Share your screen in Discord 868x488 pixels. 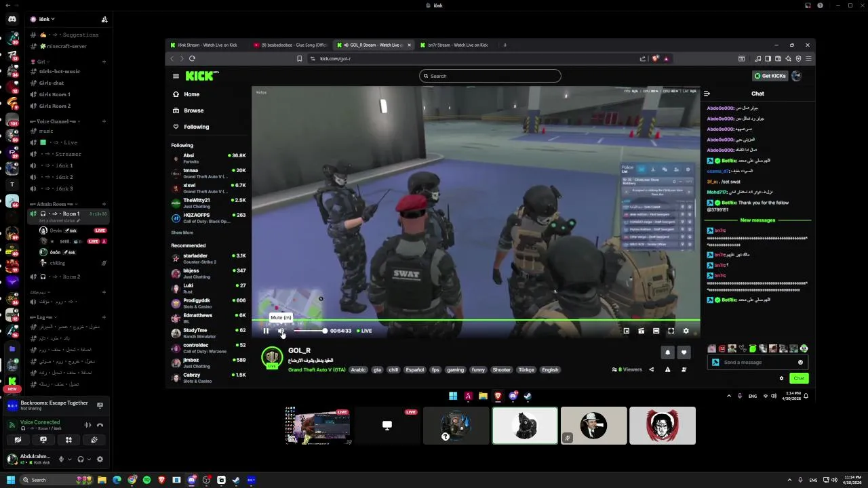click(43, 440)
